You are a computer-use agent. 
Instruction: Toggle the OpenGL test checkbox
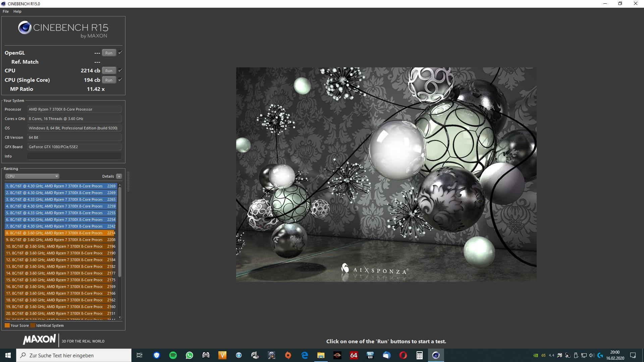[x=120, y=53]
